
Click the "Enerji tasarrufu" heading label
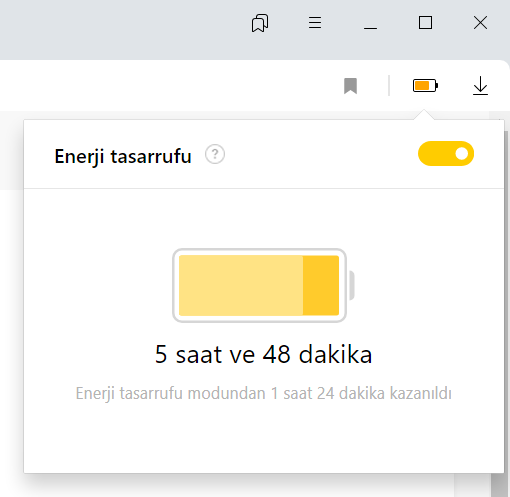[123, 156]
